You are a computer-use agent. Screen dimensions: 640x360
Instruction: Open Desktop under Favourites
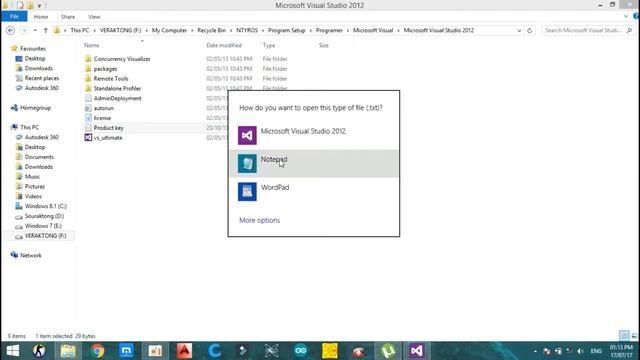pyautogui.click(x=35, y=58)
